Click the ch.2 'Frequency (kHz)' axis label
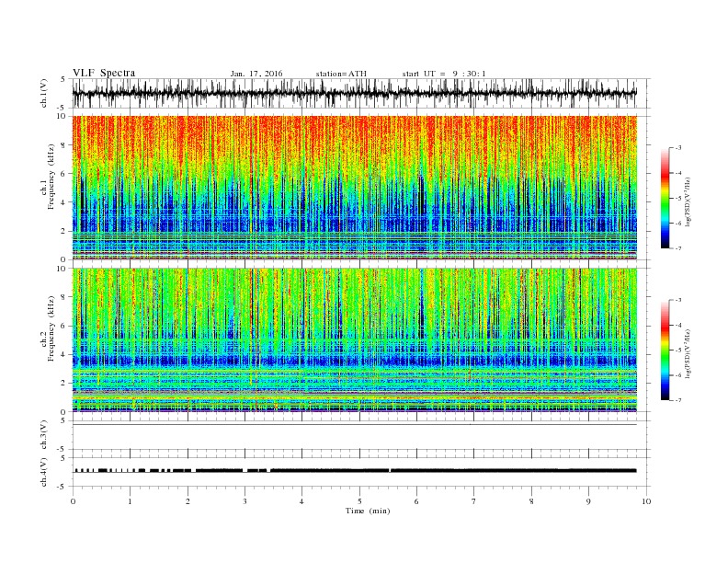Image resolution: width=728 pixels, height=563 pixels. pyautogui.click(x=51, y=327)
